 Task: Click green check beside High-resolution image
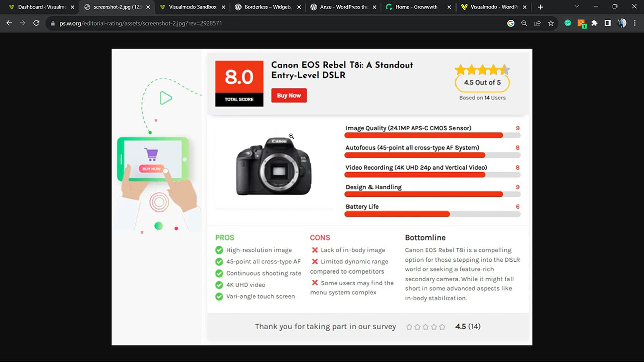coord(219,250)
